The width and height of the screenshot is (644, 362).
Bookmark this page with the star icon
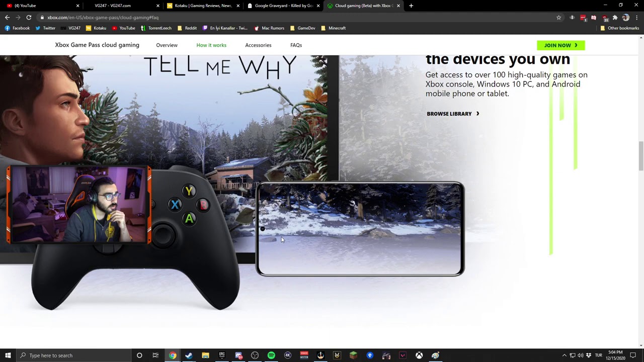click(558, 18)
